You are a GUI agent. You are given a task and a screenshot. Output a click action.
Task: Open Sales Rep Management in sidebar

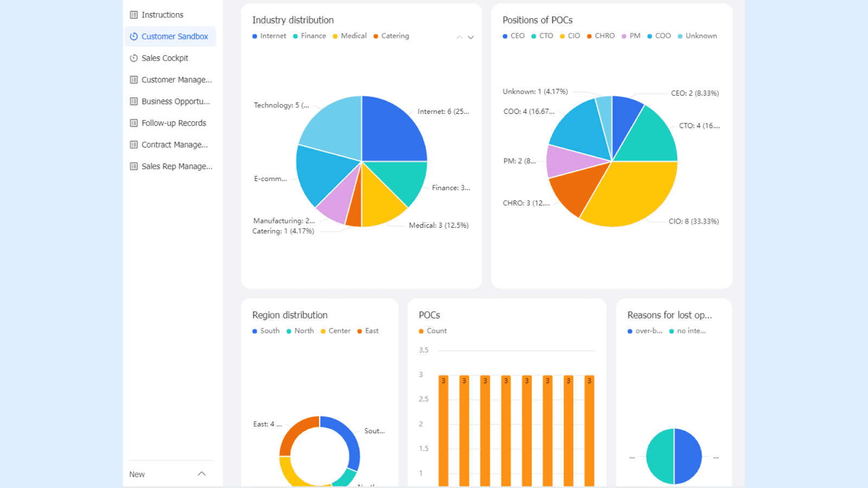(x=170, y=166)
